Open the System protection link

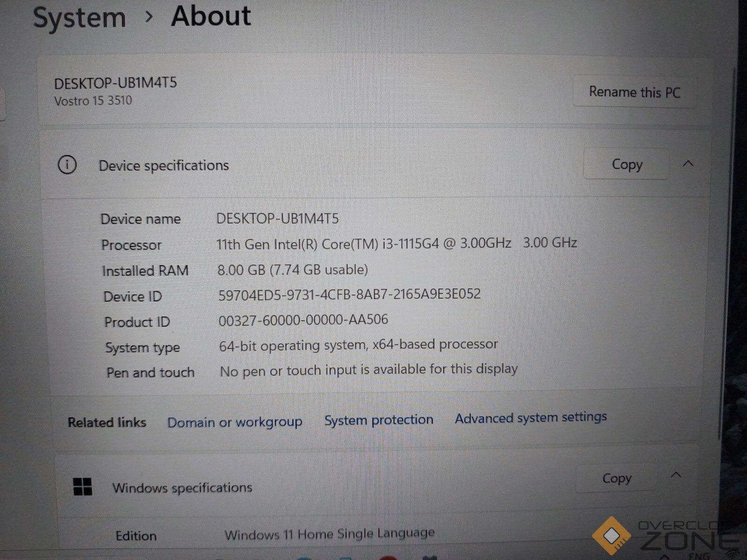[379, 420]
